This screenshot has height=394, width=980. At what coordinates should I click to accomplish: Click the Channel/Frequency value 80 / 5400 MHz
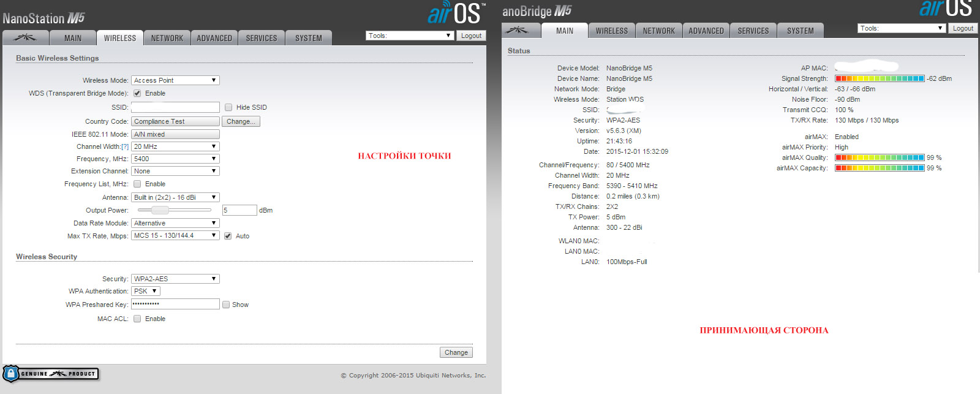(x=628, y=165)
